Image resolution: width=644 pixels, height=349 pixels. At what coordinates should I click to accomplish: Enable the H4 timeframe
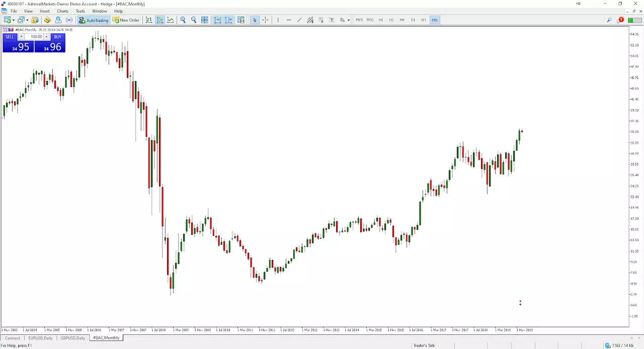click(402, 20)
